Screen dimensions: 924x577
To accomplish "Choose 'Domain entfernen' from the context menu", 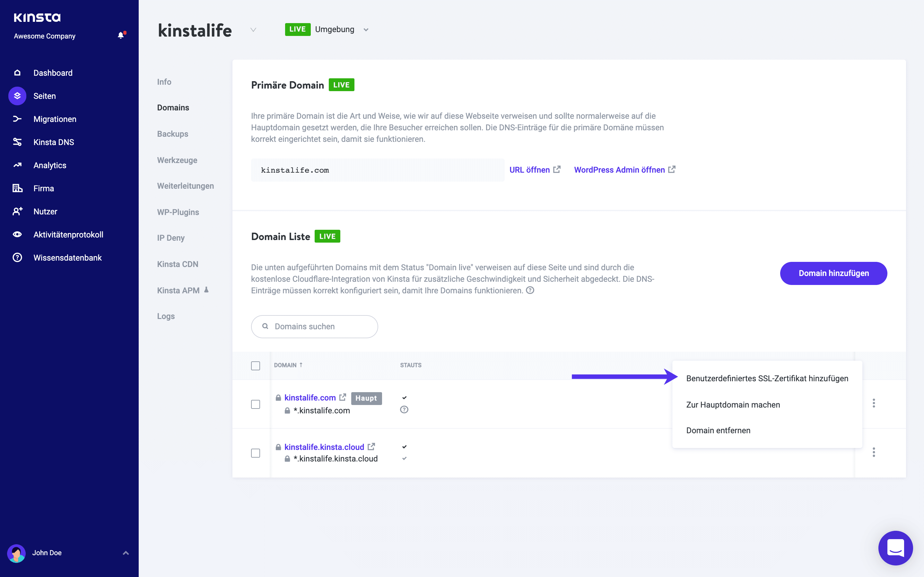I will point(718,430).
